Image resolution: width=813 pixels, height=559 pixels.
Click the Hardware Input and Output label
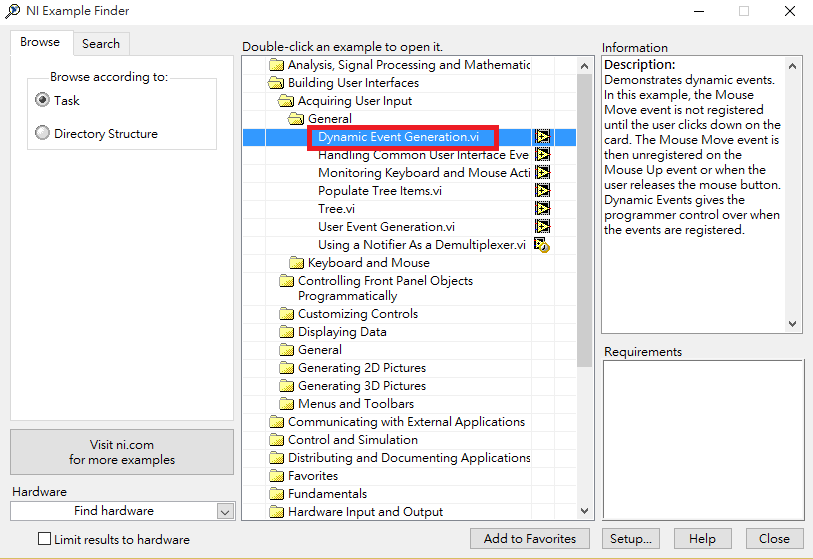click(x=365, y=512)
